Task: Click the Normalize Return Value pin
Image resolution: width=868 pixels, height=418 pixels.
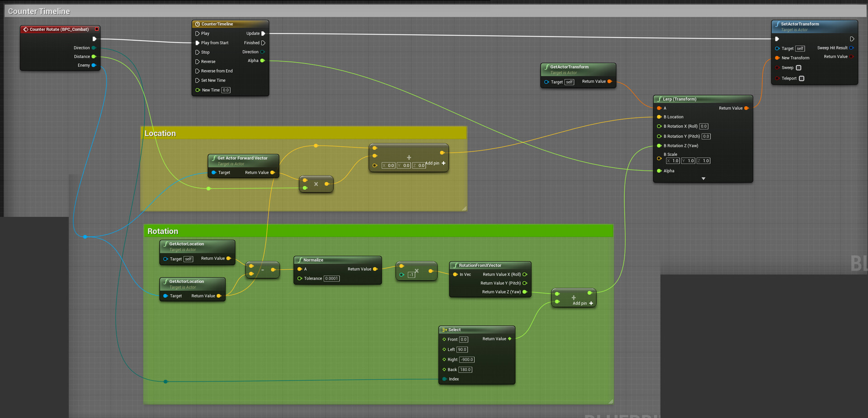Action: pyautogui.click(x=375, y=269)
